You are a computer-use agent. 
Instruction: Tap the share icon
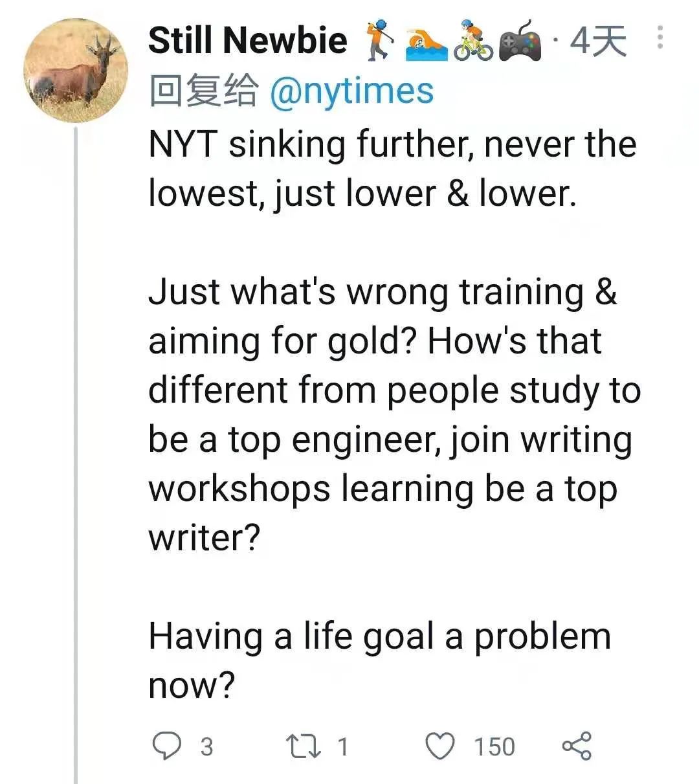pos(576,746)
